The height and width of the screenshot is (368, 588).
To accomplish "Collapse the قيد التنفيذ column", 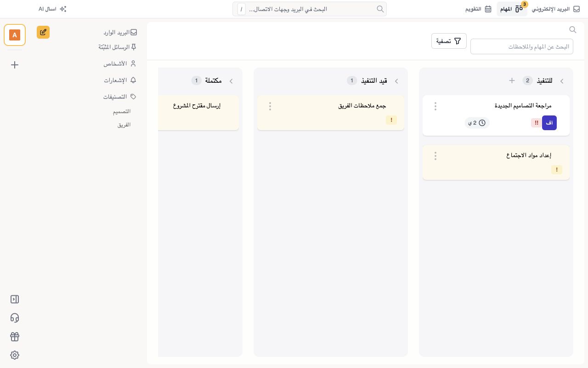I will click(396, 81).
